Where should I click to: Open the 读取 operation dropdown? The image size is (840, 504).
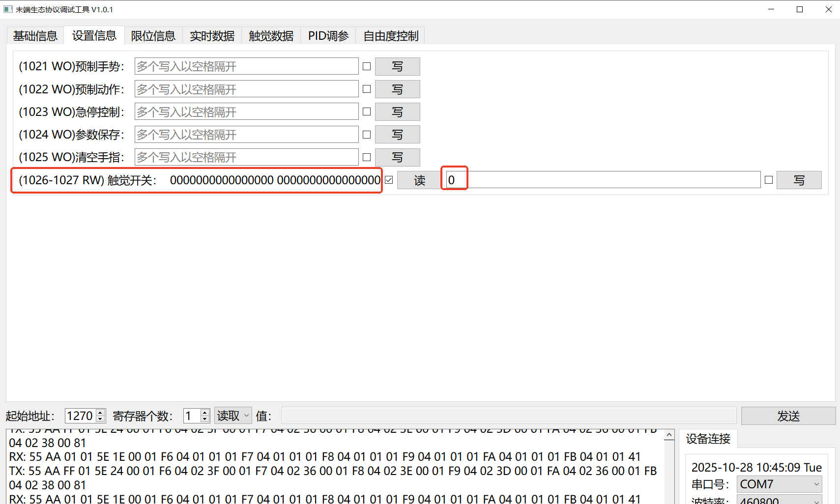coord(233,416)
